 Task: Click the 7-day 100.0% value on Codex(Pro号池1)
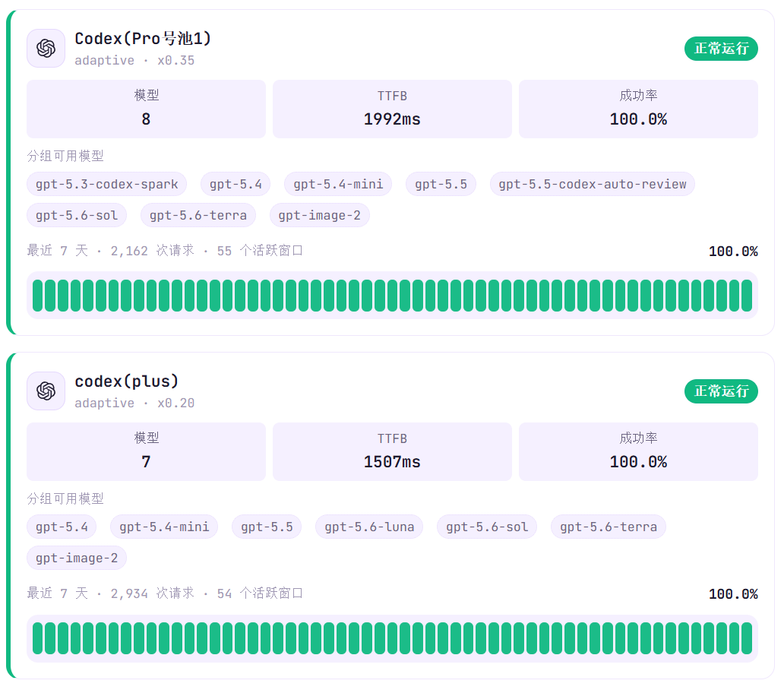733,251
